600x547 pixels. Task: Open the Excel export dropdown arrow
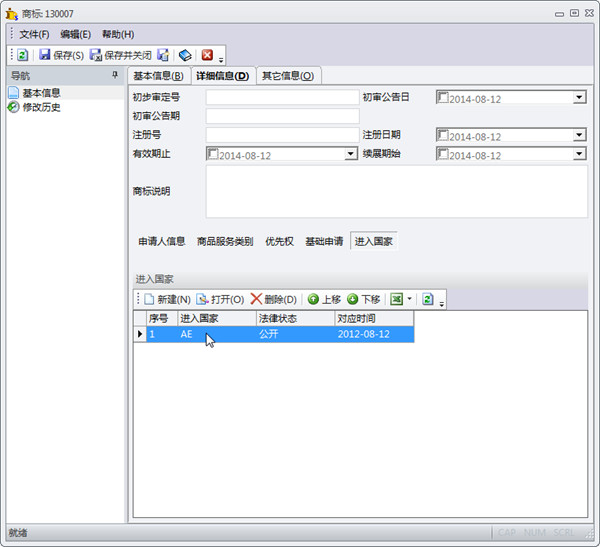409,299
